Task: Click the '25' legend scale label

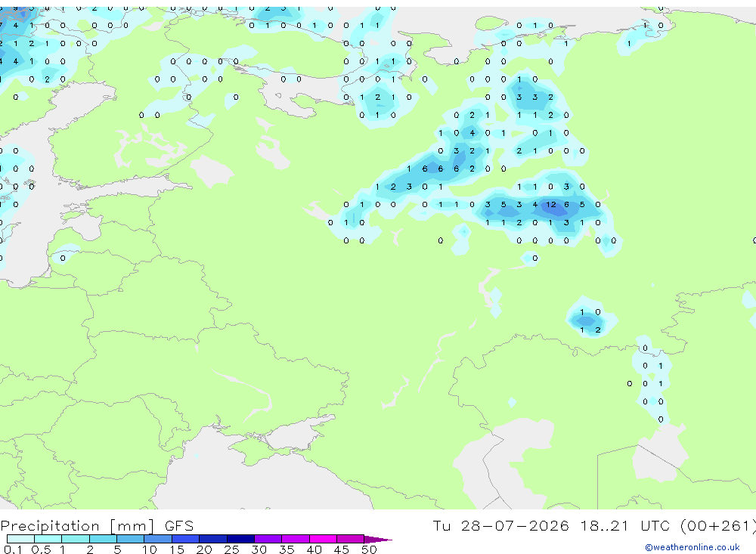Action: tap(231, 549)
